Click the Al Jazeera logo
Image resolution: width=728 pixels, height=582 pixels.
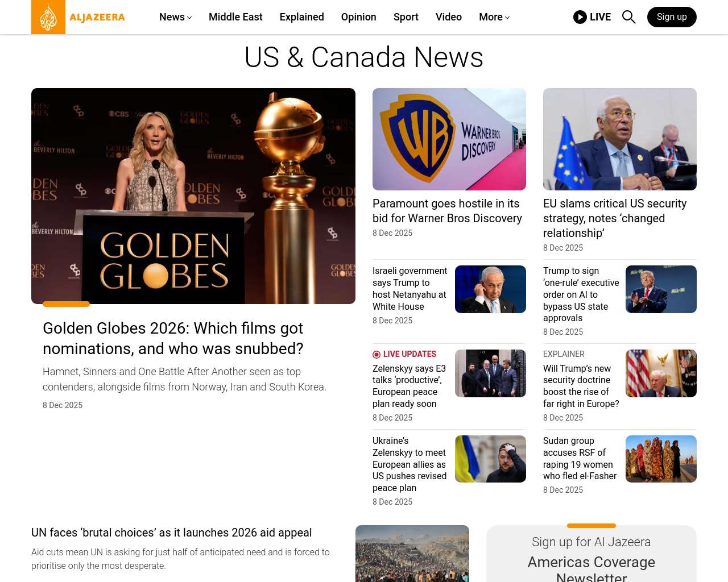coord(78,17)
